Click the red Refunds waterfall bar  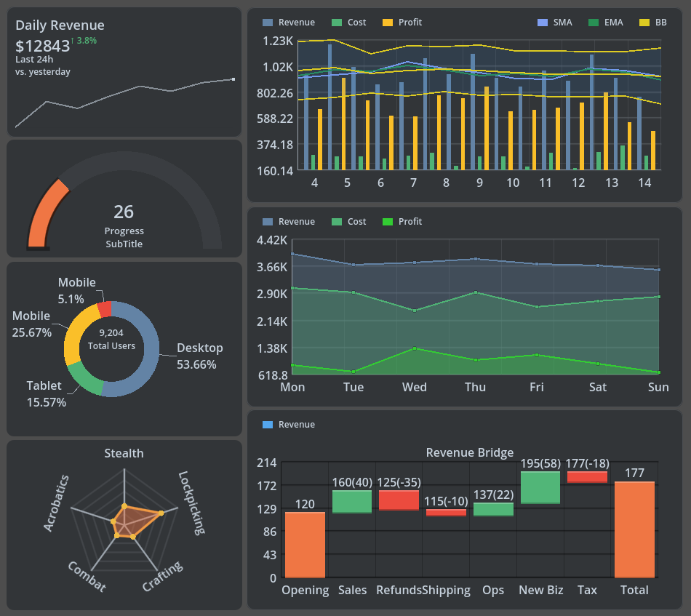(x=399, y=500)
